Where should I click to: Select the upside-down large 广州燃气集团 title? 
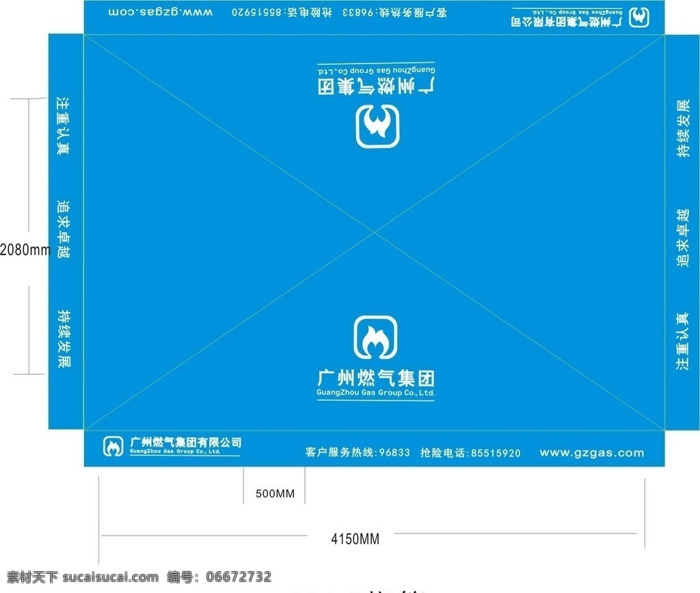pos(377,86)
